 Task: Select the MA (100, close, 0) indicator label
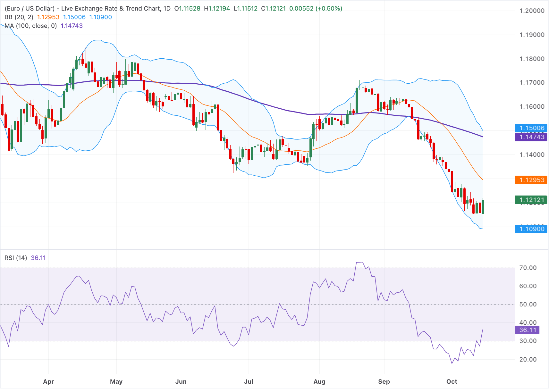click(x=31, y=26)
